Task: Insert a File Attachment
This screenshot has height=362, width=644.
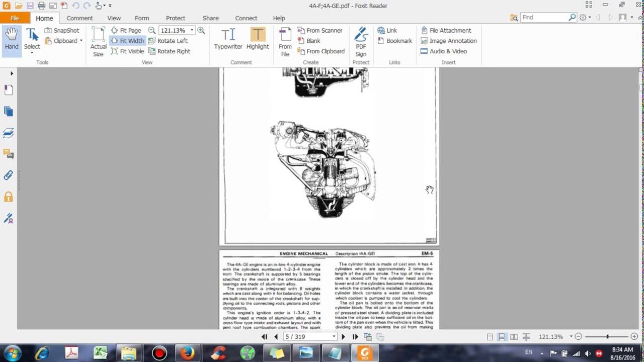Action: pos(446,30)
